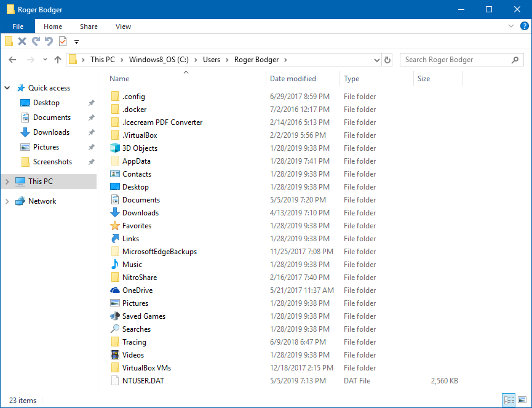Expand the This PC tree node

click(x=7, y=182)
